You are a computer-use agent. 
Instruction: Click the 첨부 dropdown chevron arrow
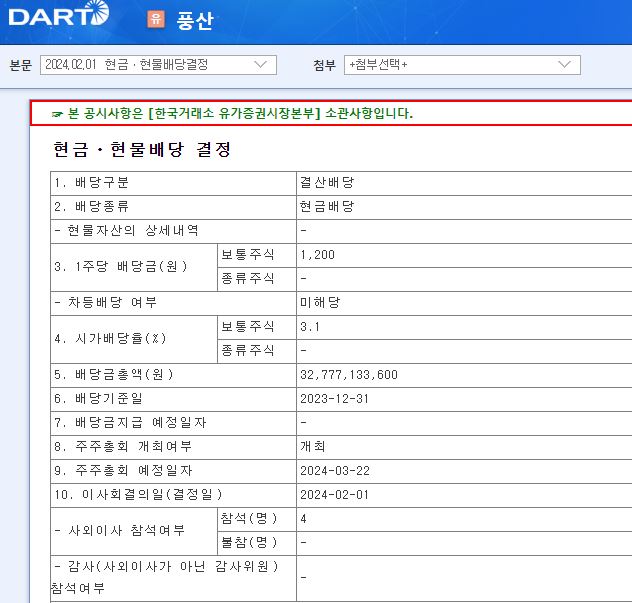click(x=564, y=64)
